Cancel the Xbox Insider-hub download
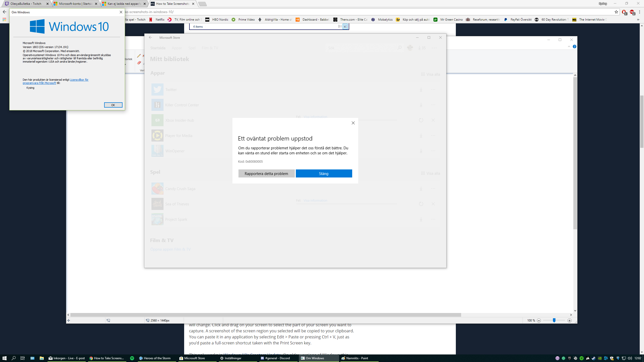Viewport: 644px width, 362px height. tap(433, 120)
